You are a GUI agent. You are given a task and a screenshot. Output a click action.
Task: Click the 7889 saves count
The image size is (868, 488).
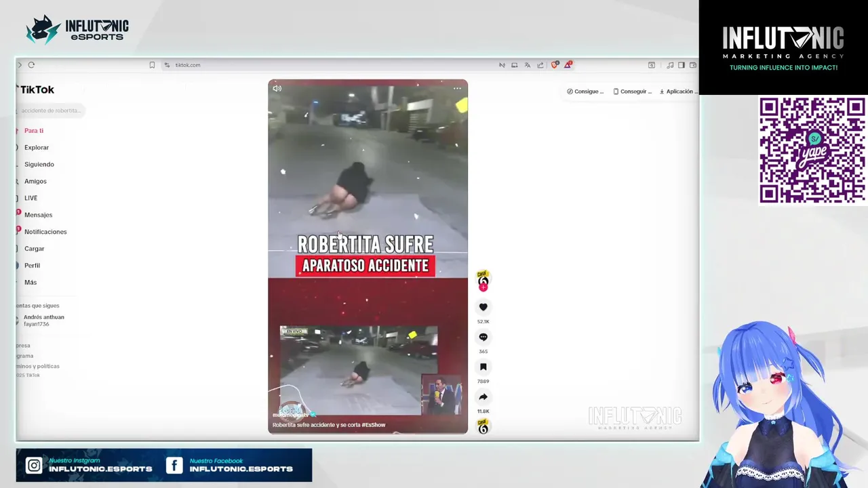pos(483,381)
